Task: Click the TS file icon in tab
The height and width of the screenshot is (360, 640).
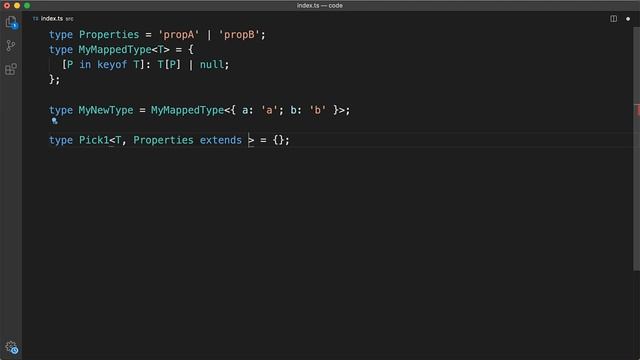Action: coord(36,19)
